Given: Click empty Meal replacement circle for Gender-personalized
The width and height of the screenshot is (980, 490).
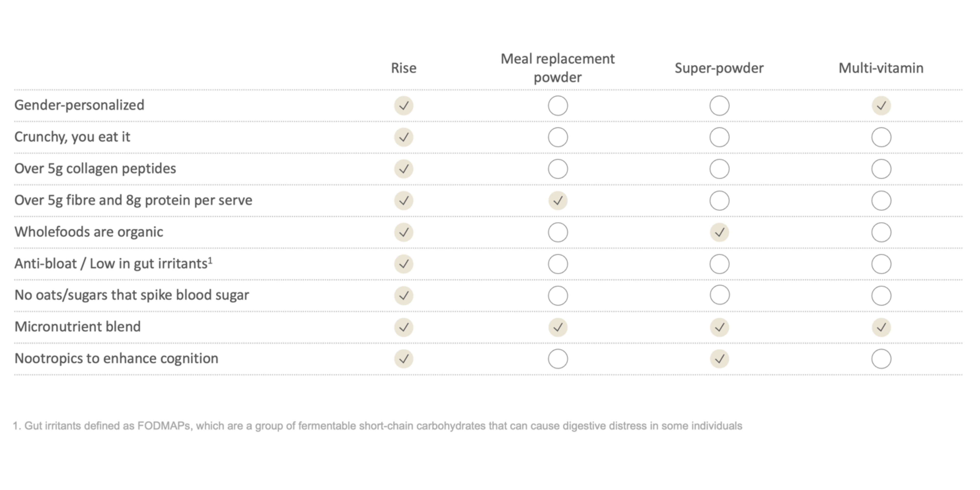Looking at the screenshot, I should coord(558,105).
